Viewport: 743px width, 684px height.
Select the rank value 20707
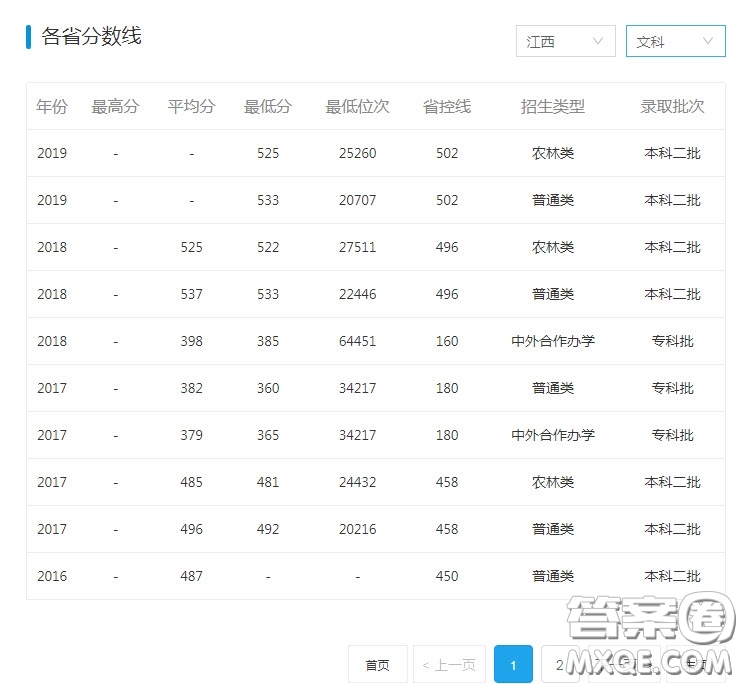click(357, 200)
